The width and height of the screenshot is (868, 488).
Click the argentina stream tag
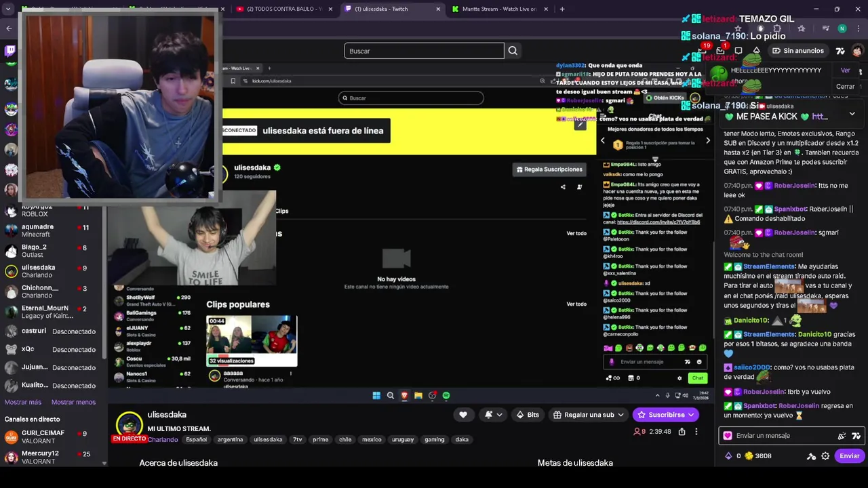click(231, 440)
